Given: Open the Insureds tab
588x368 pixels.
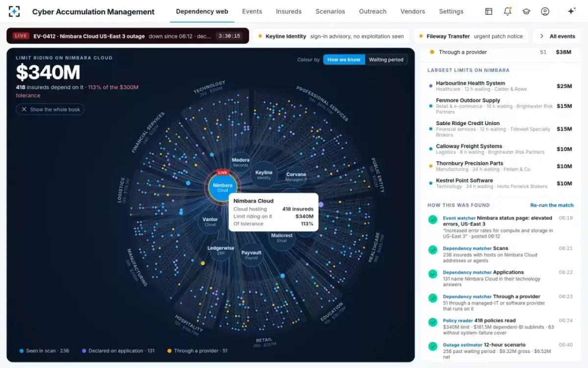Looking at the screenshot, I should point(289,11).
